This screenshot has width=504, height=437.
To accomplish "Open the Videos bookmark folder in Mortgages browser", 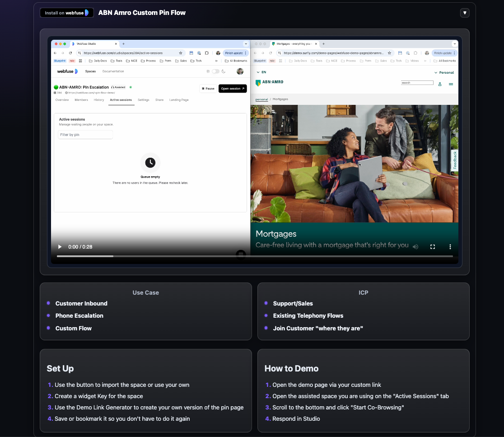I will pyautogui.click(x=412, y=61).
